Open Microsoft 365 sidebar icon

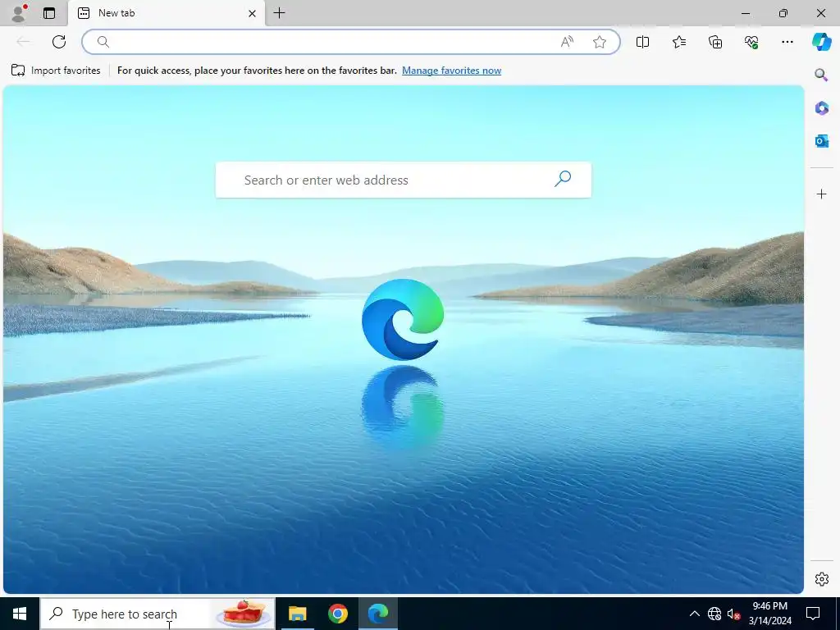click(x=821, y=108)
